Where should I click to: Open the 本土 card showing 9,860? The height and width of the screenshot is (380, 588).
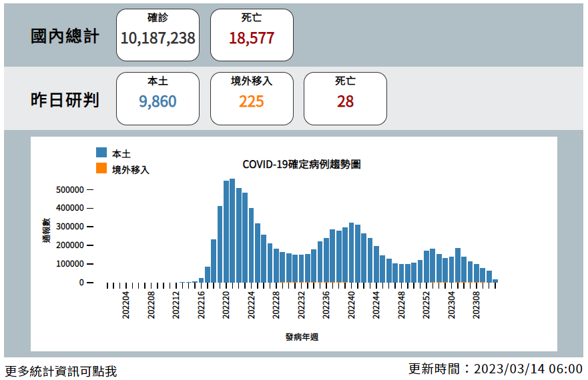(158, 98)
